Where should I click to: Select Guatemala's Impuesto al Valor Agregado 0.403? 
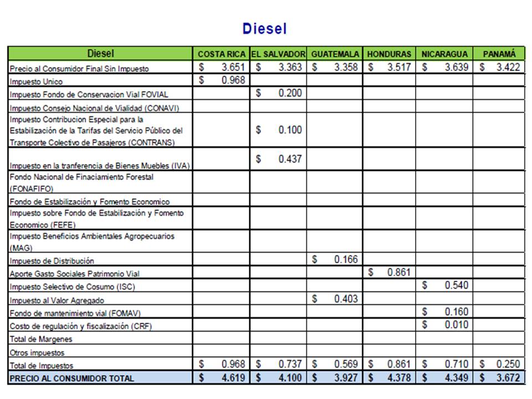346,299
